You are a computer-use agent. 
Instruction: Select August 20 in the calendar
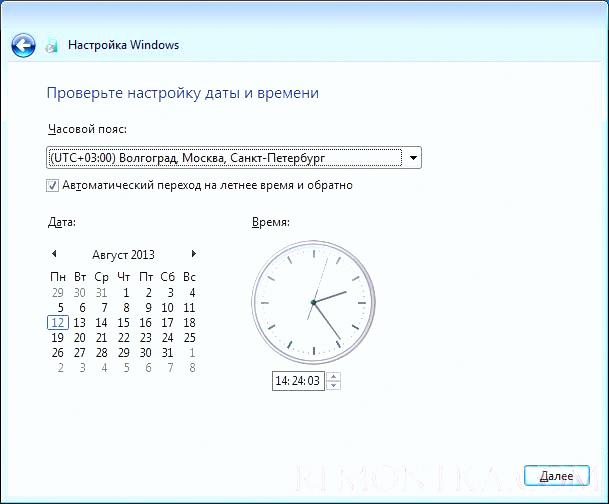80,338
